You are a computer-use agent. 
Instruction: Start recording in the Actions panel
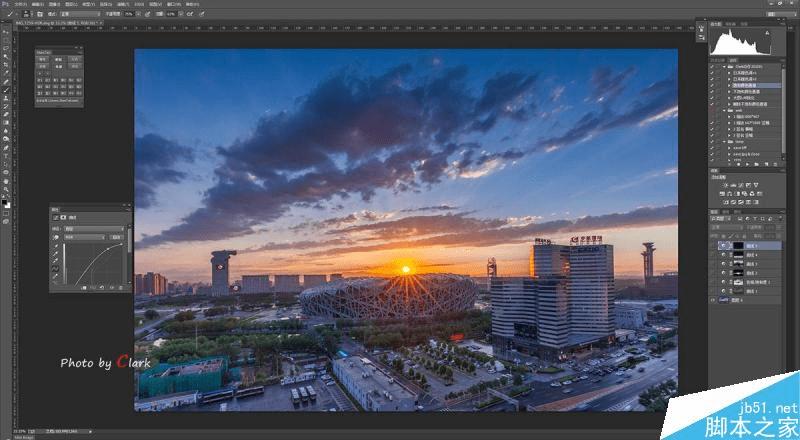click(x=738, y=164)
